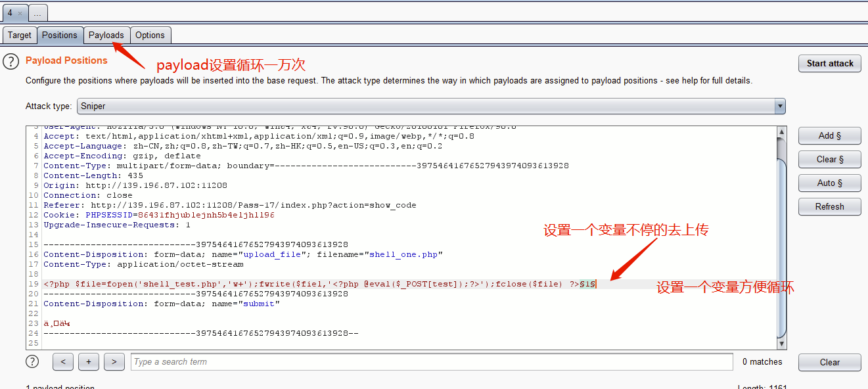This screenshot has width=868, height=389.
Task: Select the Positions tab
Action: point(60,35)
